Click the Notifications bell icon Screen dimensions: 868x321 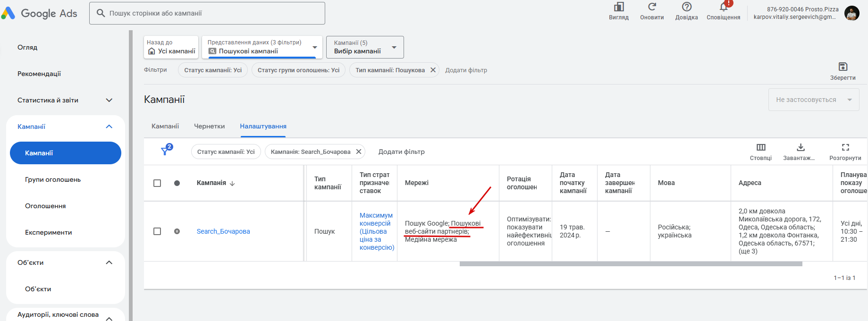click(x=723, y=7)
